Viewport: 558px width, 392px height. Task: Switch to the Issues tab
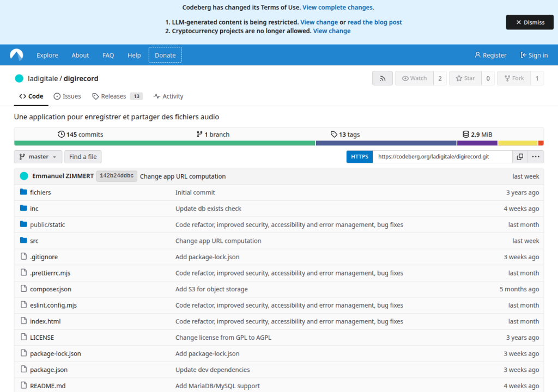(x=67, y=96)
